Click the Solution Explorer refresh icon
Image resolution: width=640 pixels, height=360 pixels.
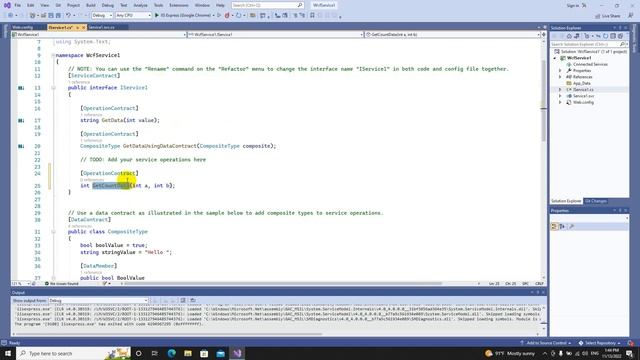[605, 36]
